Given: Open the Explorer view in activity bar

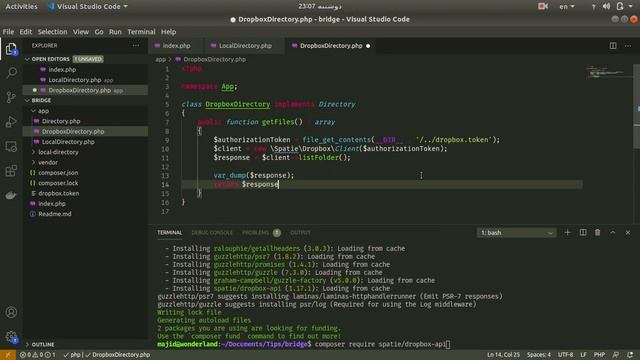Looking at the screenshot, I should tap(11, 49).
